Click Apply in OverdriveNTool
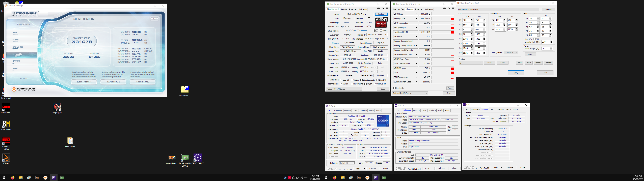The width and height of the screenshot is (644, 181). click(x=516, y=73)
